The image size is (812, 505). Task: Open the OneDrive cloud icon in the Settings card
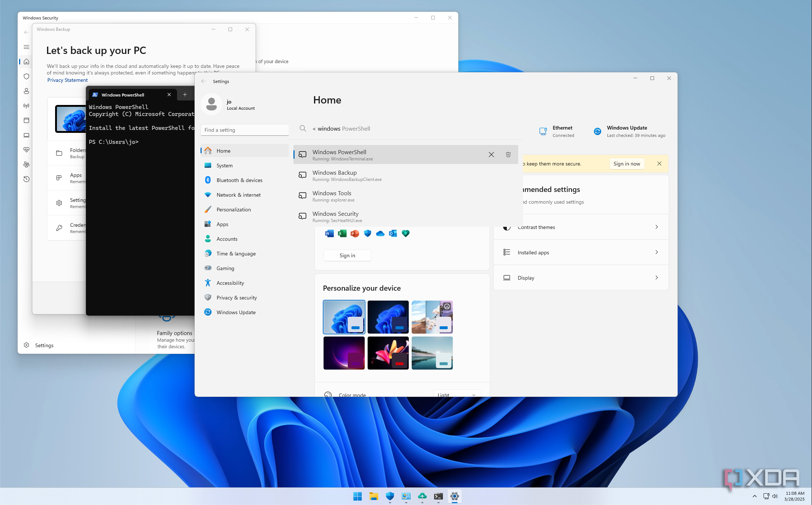380,233
